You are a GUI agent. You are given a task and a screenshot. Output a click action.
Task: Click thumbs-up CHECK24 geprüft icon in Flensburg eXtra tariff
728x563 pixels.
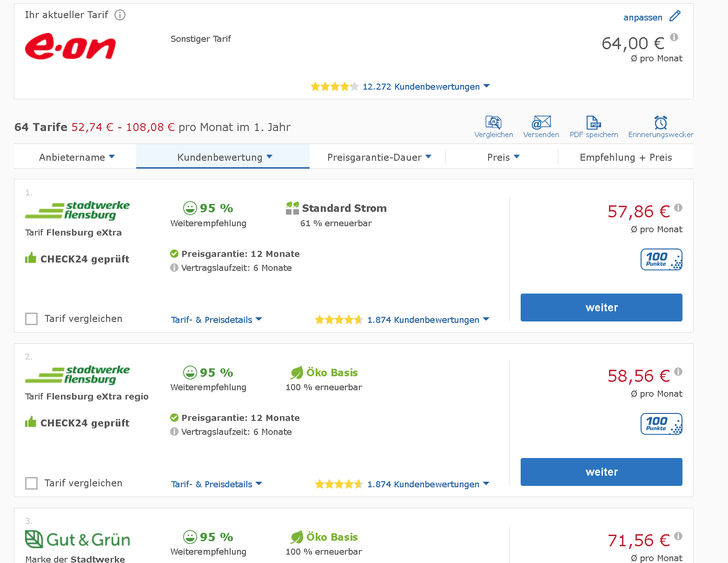[31, 258]
